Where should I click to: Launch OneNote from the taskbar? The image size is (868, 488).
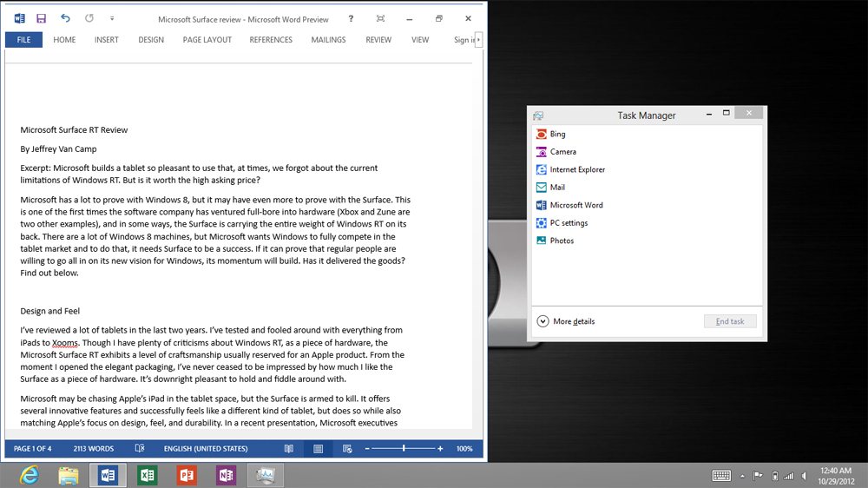pos(226,475)
